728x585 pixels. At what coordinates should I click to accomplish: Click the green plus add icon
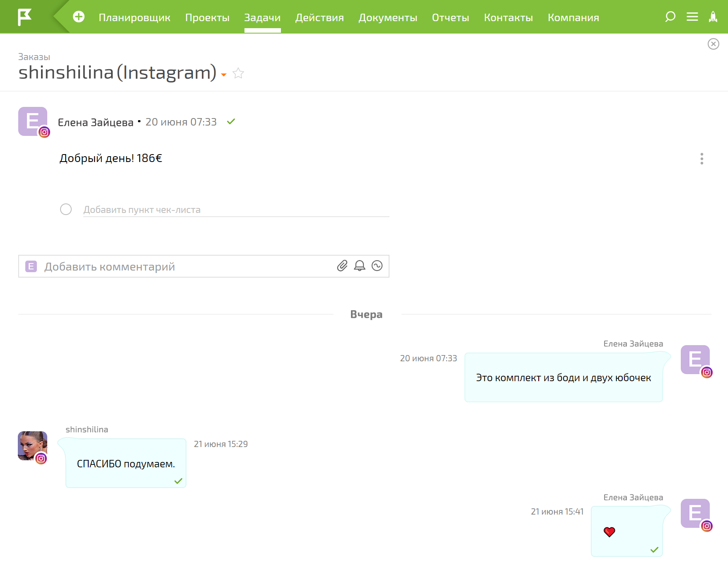pyautogui.click(x=79, y=17)
